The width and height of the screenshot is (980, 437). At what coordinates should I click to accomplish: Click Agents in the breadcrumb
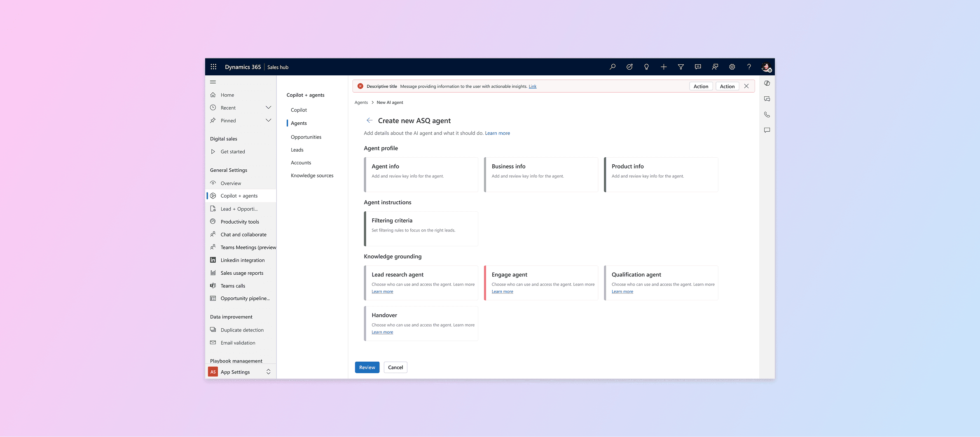click(x=361, y=103)
